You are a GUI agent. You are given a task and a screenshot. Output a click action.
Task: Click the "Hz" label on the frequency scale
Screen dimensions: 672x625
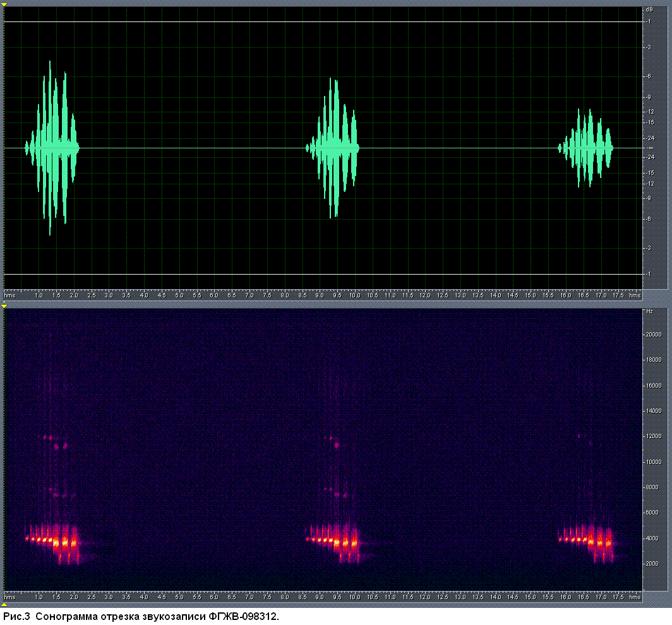point(649,311)
